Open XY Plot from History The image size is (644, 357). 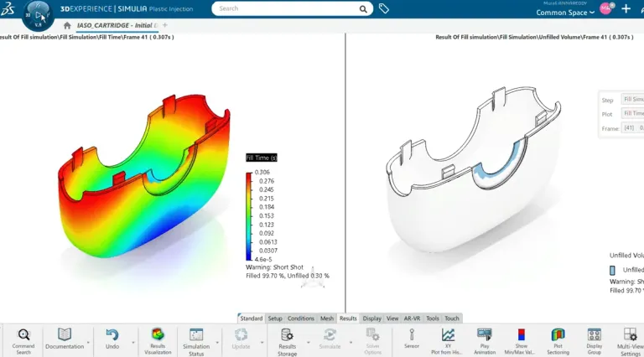tap(448, 341)
